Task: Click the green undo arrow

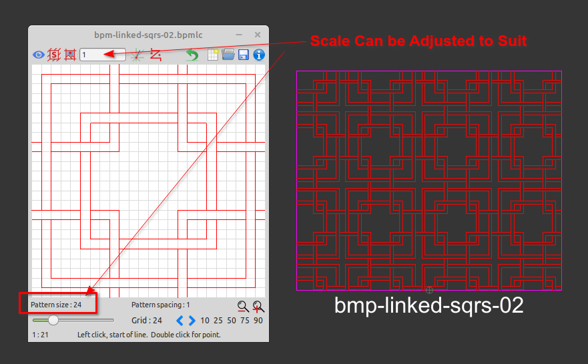Action: (x=192, y=55)
